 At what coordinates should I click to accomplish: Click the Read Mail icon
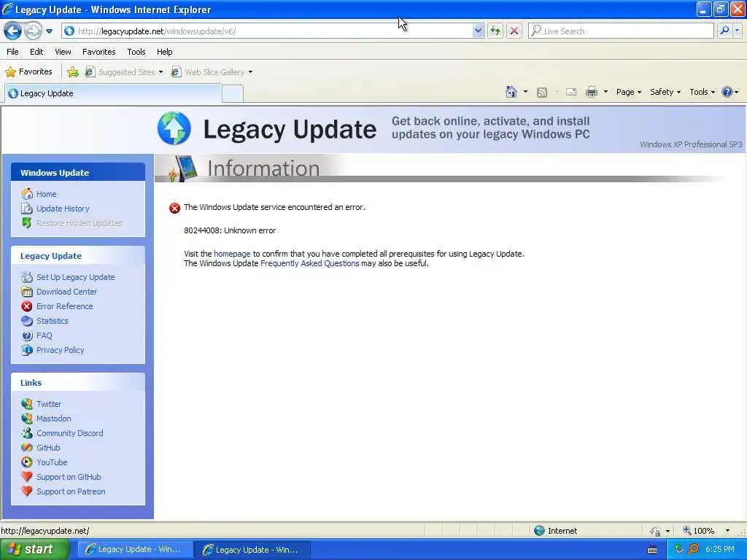[x=571, y=92]
